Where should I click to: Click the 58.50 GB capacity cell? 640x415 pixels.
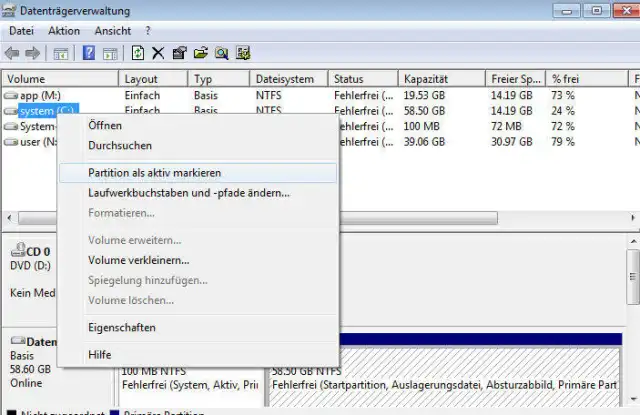(x=424, y=111)
